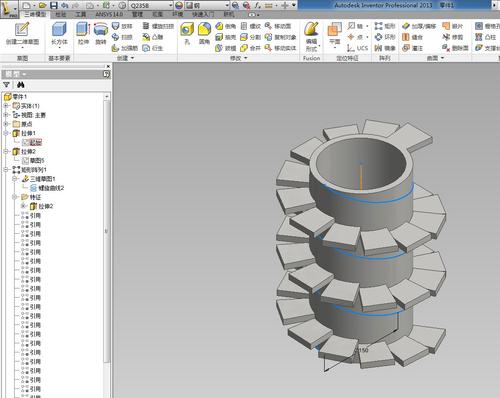Expand the 原点 origin folder node
Screen dimensions: 500x398
coord(6,124)
